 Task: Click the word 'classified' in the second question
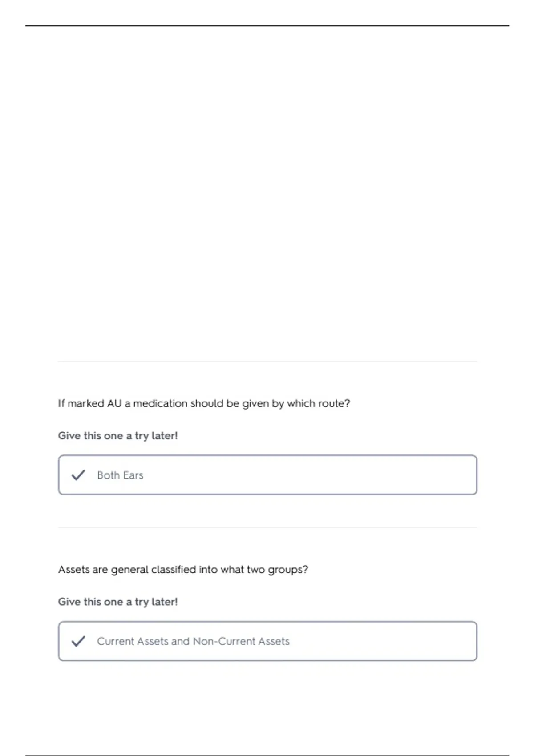pos(174,570)
